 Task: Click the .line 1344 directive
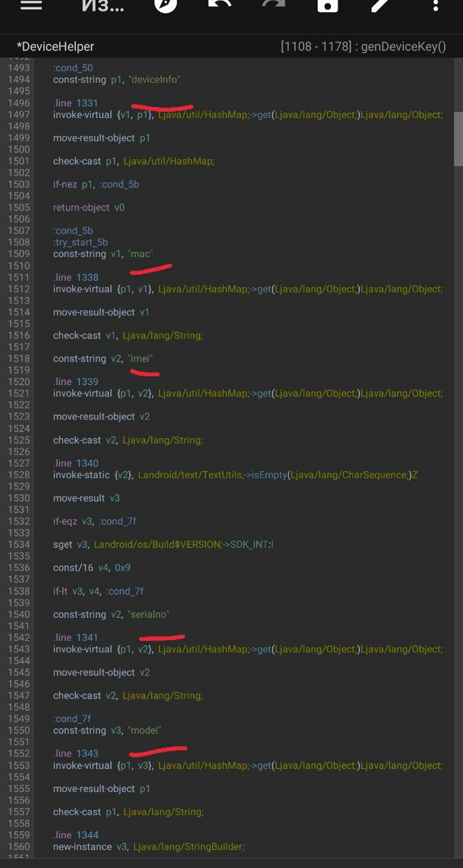point(76,835)
